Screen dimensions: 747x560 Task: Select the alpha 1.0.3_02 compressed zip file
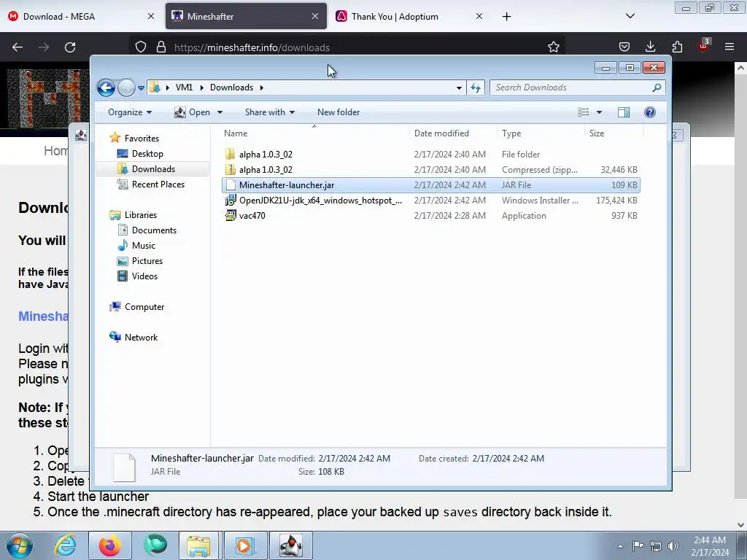click(430, 169)
